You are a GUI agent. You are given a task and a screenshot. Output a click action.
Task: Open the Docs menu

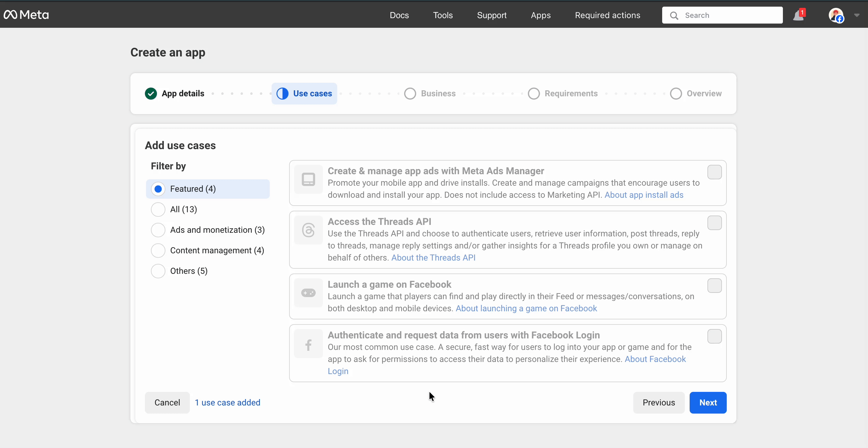click(x=399, y=15)
